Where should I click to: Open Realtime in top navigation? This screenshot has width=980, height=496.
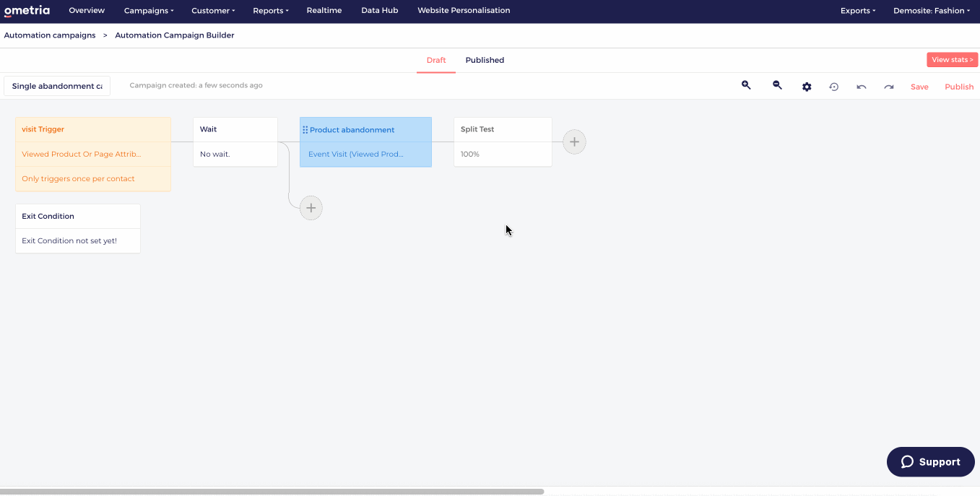point(324,11)
